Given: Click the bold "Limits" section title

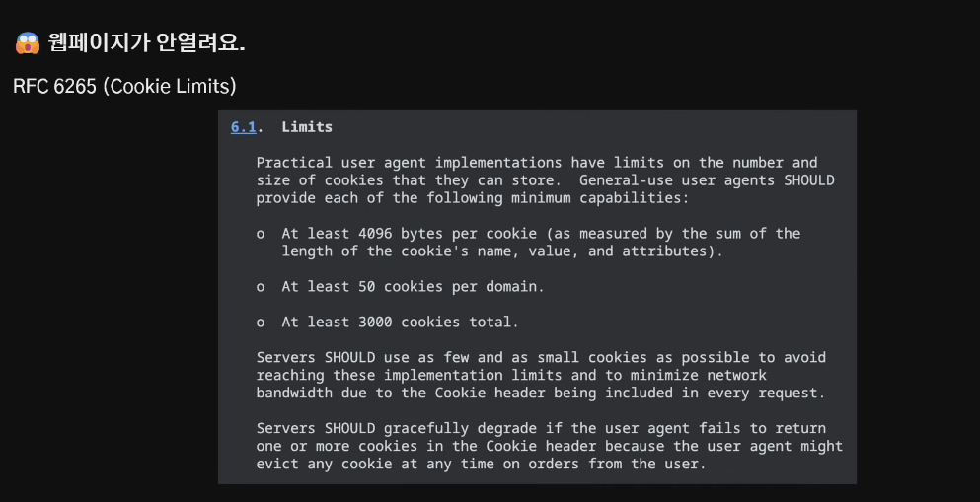Looking at the screenshot, I should click(307, 127).
